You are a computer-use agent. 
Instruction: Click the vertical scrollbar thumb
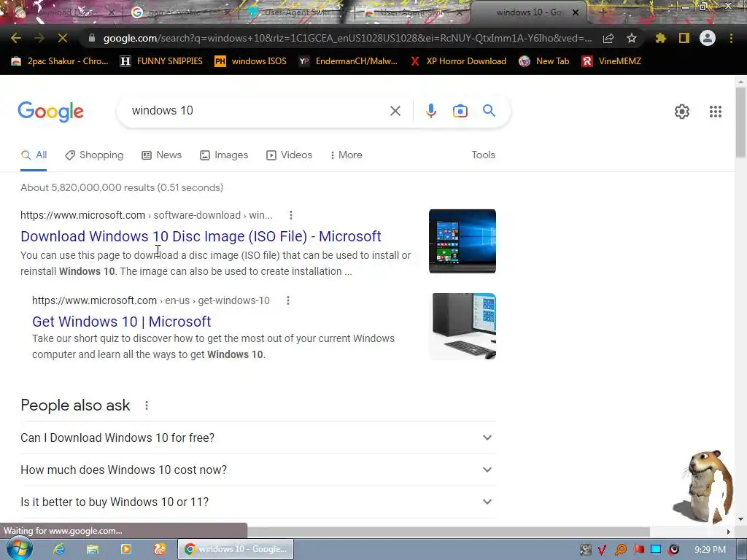740,122
